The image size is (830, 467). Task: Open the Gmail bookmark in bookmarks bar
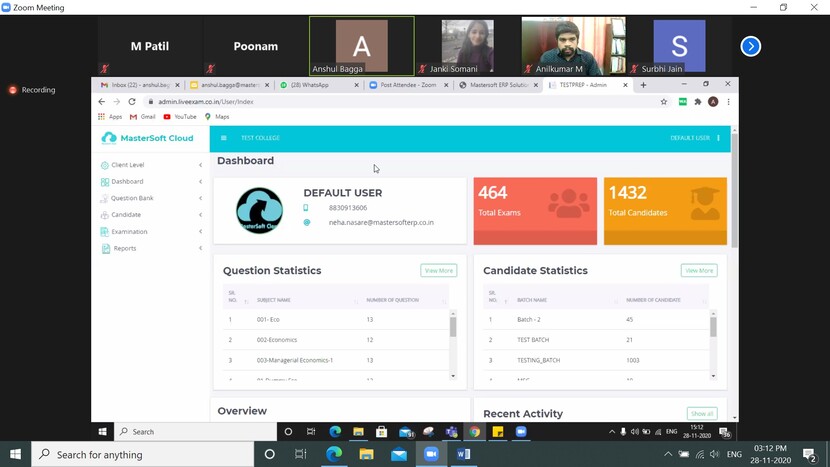(x=141, y=117)
